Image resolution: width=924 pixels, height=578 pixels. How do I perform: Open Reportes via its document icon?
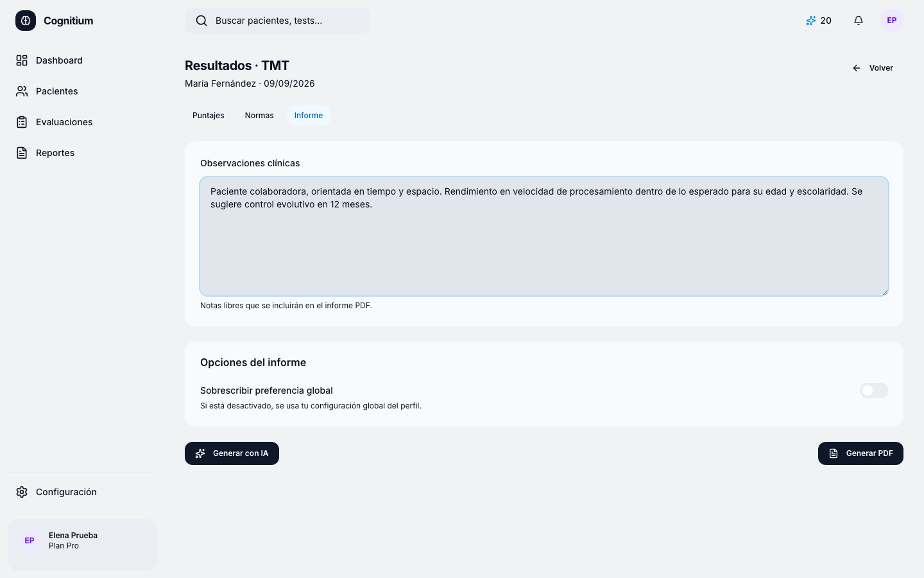point(22,153)
